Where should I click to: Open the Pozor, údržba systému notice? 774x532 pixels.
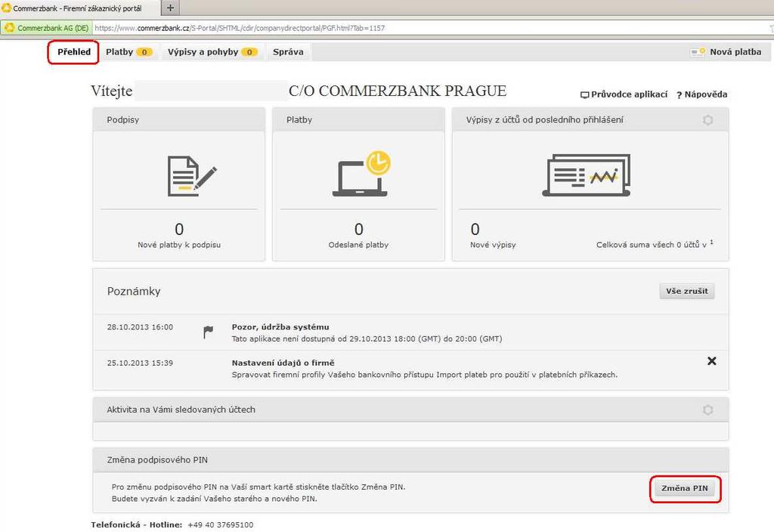click(x=280, y=326)
